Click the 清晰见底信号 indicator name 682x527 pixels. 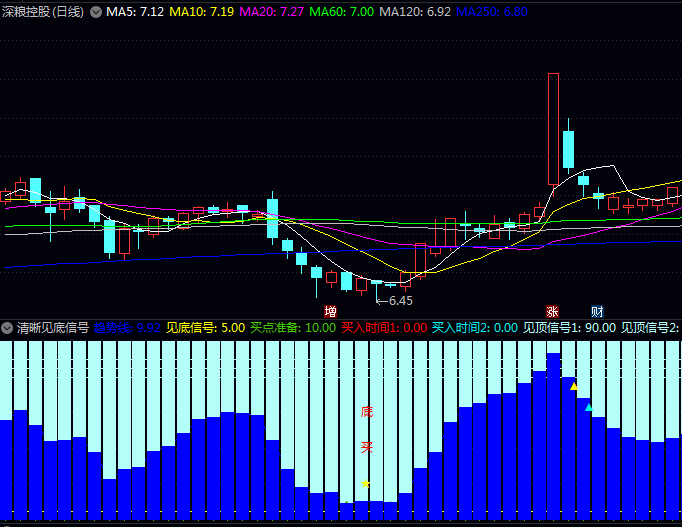[52, 328]
